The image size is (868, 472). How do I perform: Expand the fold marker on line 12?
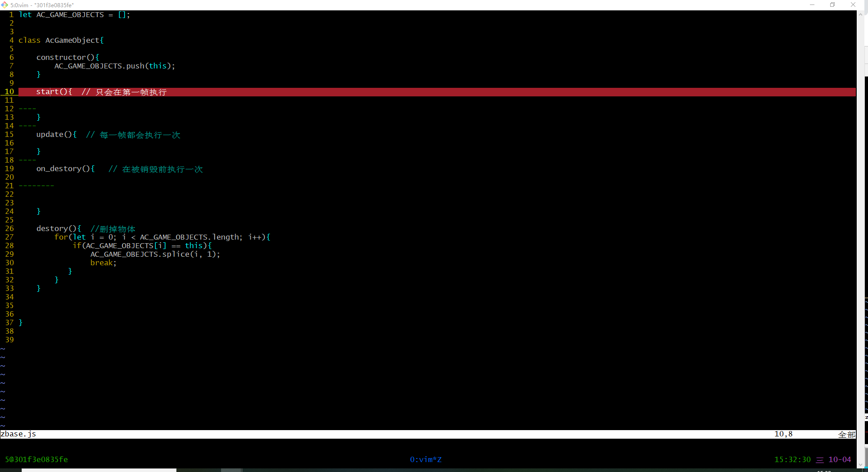pos(27,109)
